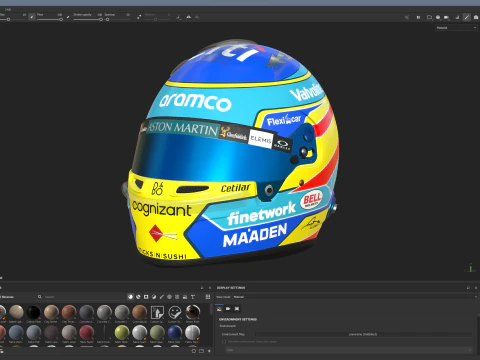The height and width of the screenshot is (360, 480).
Task: Select the highlighted paintbrush icon in top-right toolbar
Action: pyautogui.click(x=467, y=17)
